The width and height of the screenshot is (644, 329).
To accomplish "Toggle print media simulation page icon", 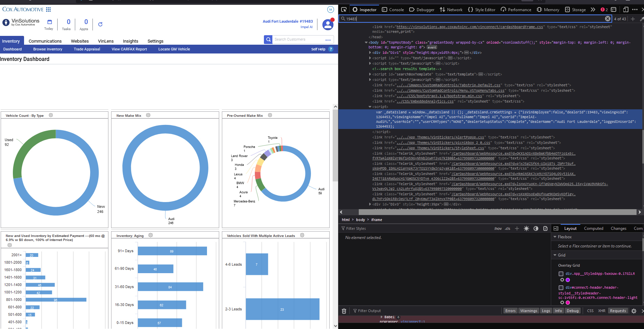I will 545,228.
